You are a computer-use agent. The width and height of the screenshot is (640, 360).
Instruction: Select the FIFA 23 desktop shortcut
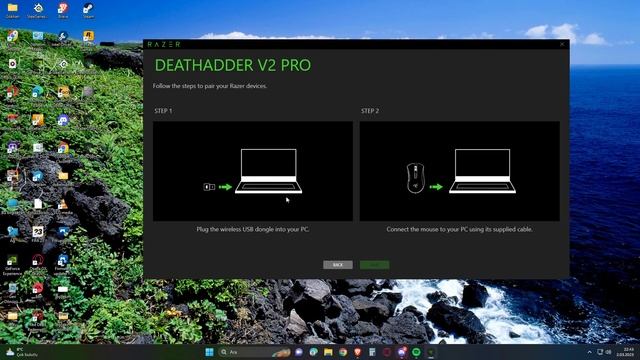point(38,234)
